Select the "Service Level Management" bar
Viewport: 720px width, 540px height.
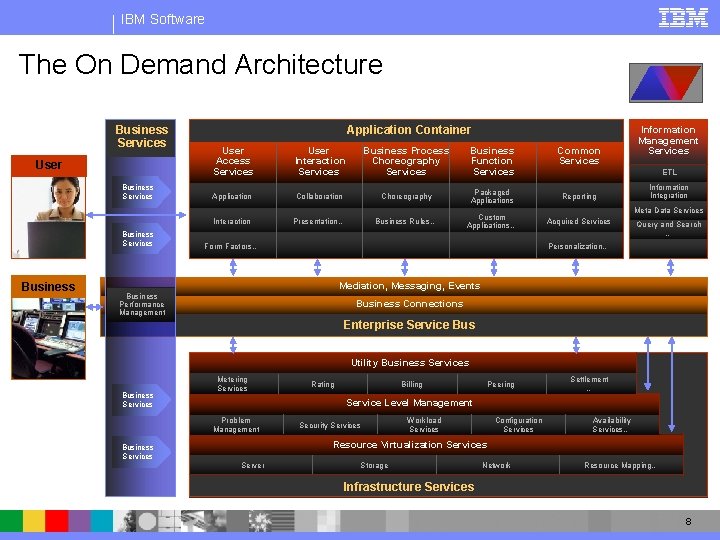pos(424,403)
